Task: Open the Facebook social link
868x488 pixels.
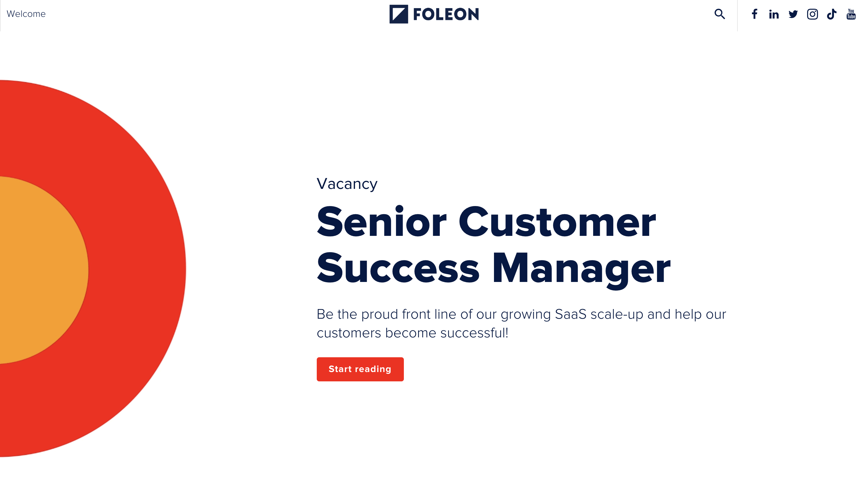Action: pos(754,14)
